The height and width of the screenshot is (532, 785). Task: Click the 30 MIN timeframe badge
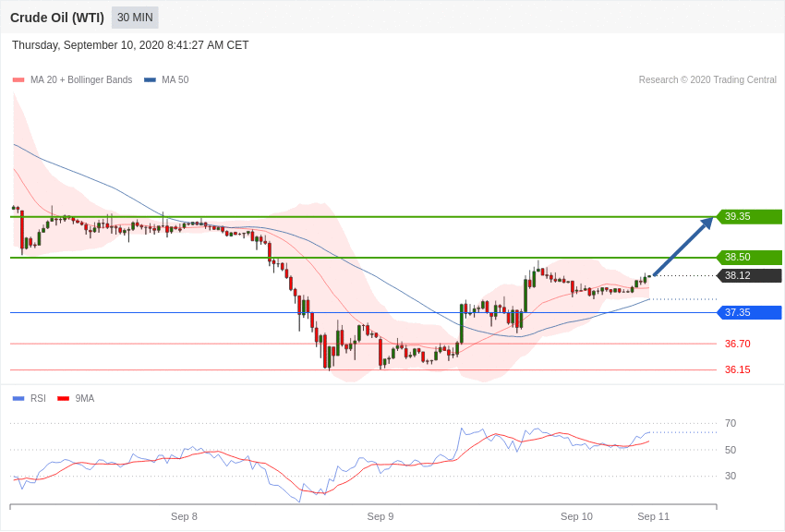pyautogui.click(x=135, y=18)
